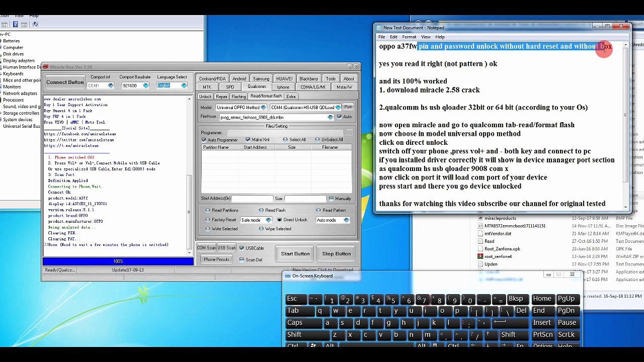Toggle the Scan Def checkbox

[x=242, y=259]
